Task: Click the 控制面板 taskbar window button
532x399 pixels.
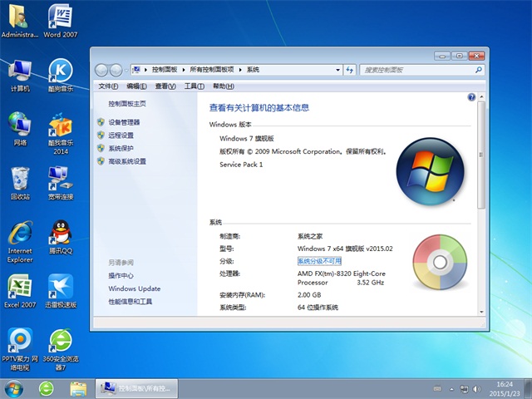Action: [x=136, y=389]
